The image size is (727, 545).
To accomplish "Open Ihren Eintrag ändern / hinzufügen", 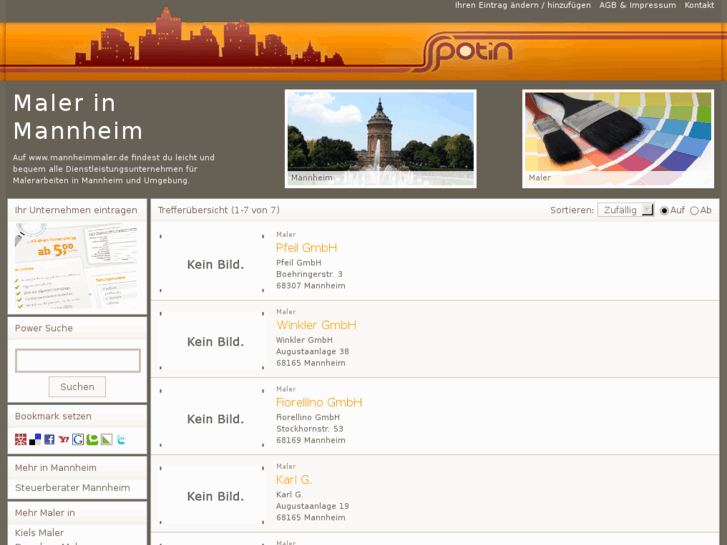I will pyautogui.click(x=523, y=5).
